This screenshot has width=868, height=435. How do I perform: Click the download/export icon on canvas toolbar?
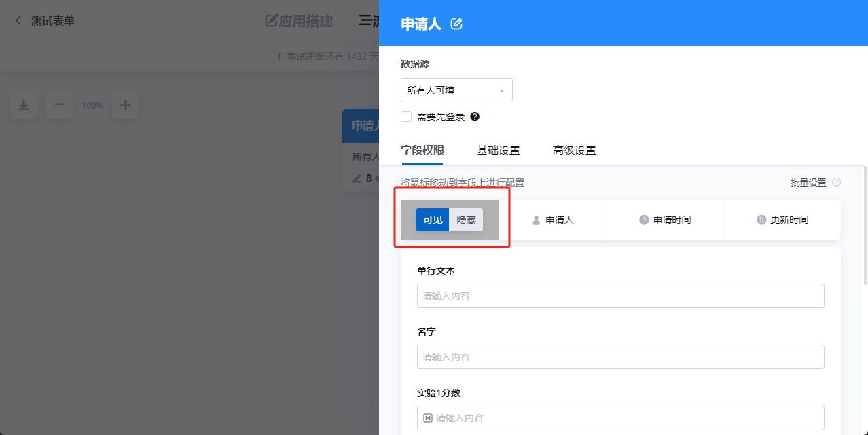(23, 105)
